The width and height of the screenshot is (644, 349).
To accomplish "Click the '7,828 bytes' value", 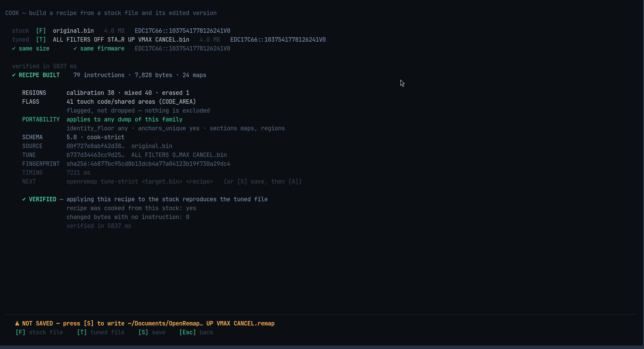I will click(x=153, y=75).
